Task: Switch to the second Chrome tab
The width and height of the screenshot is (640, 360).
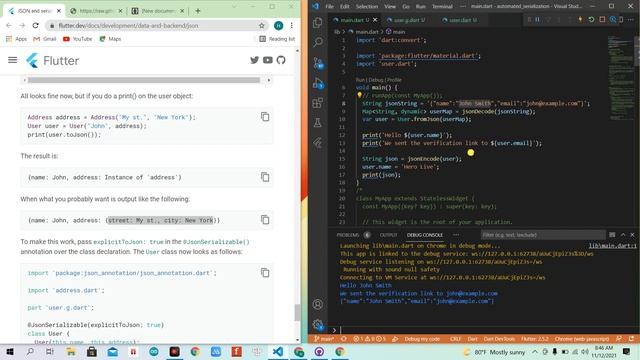Action: (x=96, y=11)
